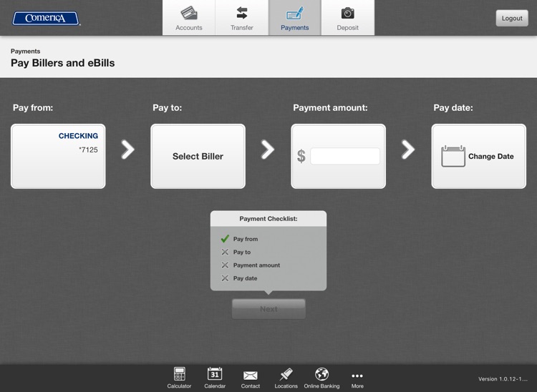This screenshot has height=392, width=537.
Task: Click the calendar icon in Change Date
Action: 453,156
